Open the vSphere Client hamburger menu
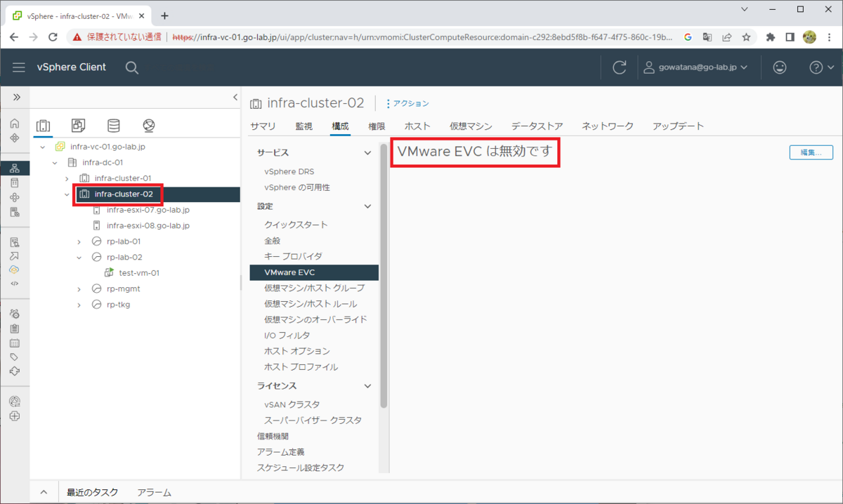 (19, 67)
